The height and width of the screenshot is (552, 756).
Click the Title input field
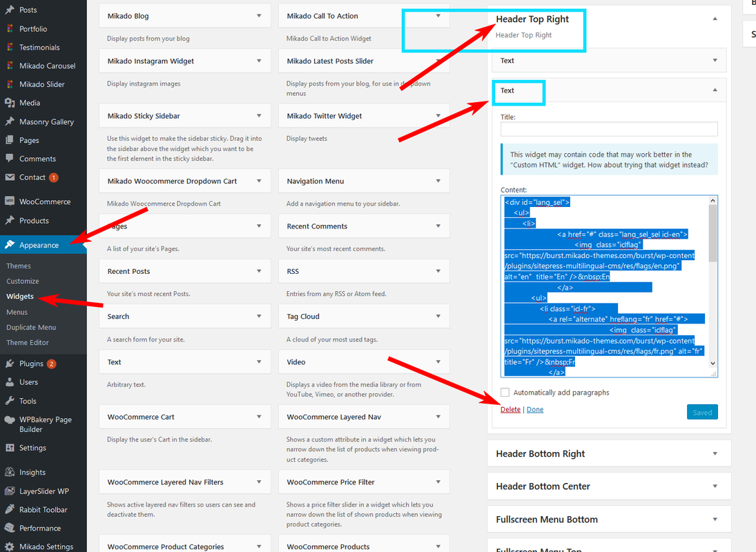609,129
